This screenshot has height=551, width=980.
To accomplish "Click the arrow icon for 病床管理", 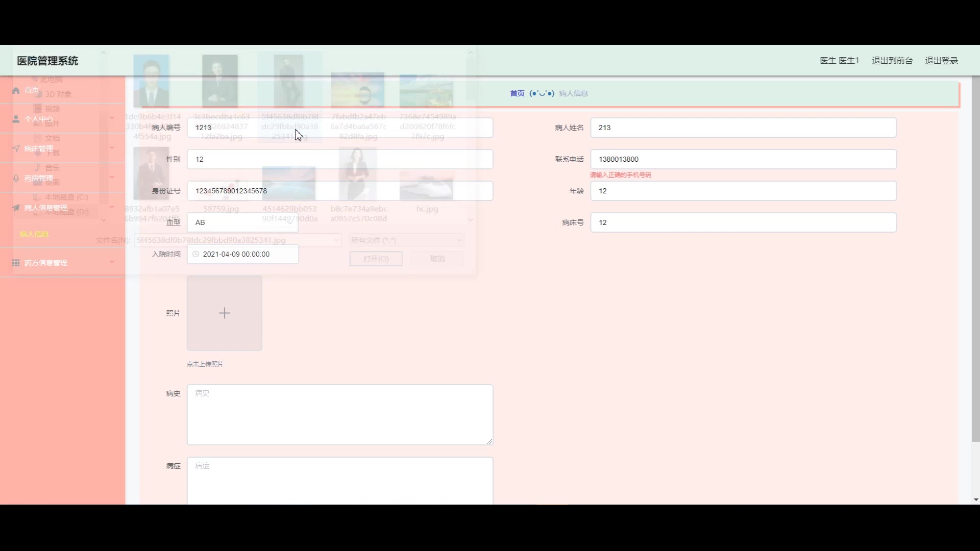I will [x=16, y=148].
